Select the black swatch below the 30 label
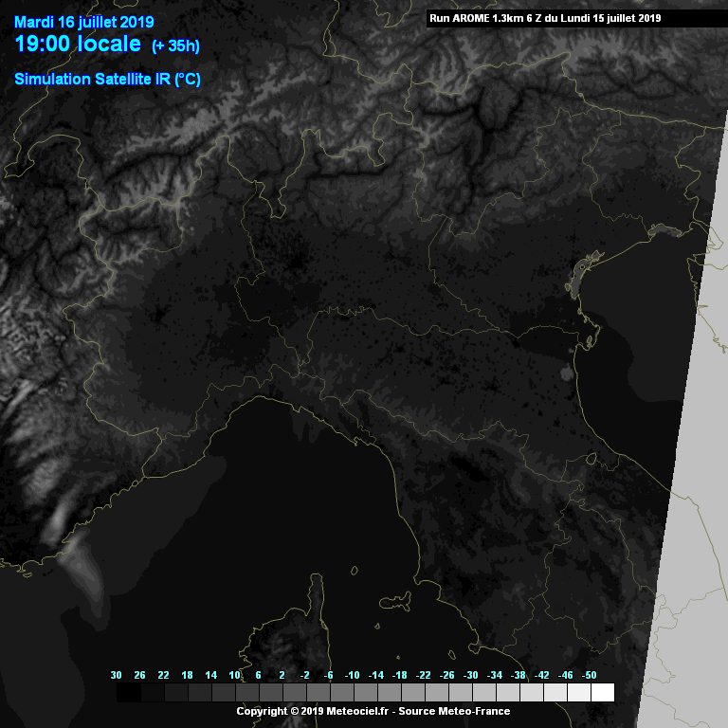Image resolution: width=728 pixels, height=728 pixels. pos(129,692)
